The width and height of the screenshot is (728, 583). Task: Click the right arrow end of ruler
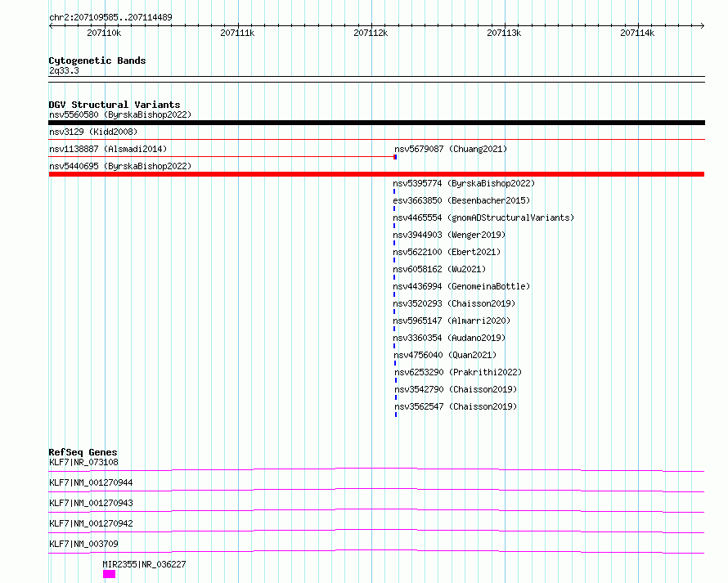point(703,25)
